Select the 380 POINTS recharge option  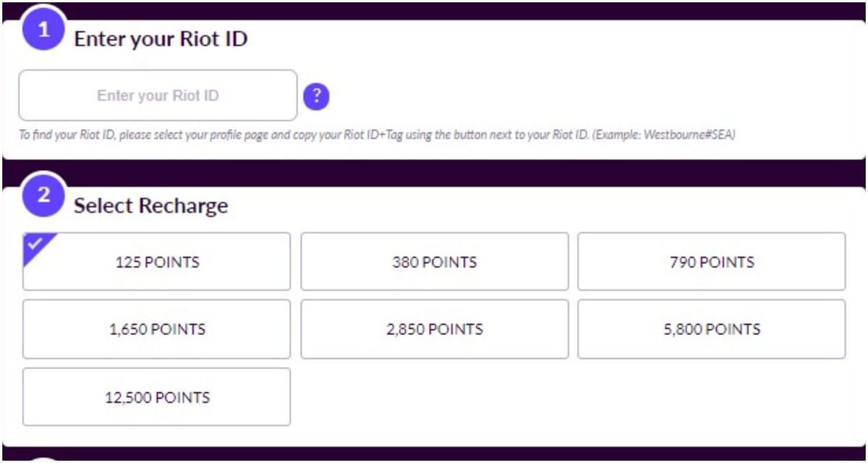coord(434,261)
